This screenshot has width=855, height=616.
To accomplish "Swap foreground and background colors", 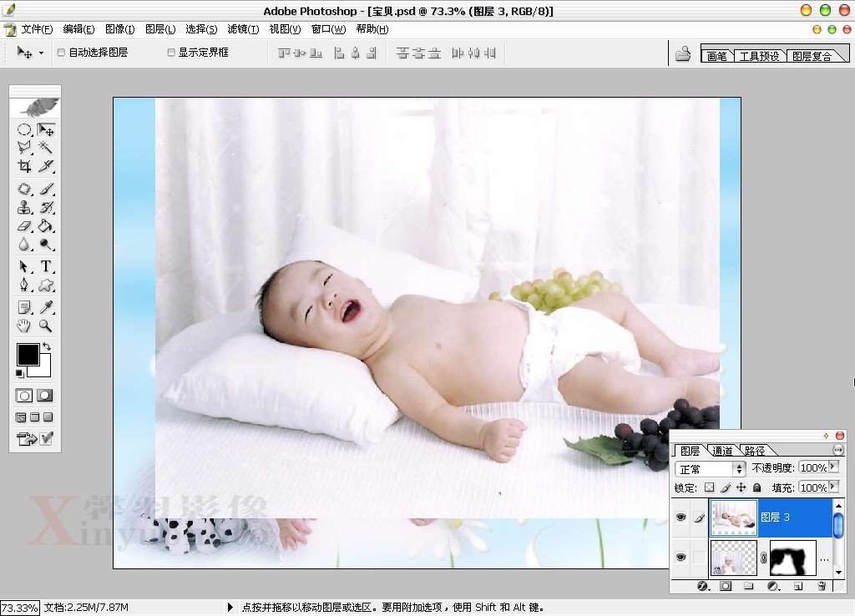I will (47, 346).
